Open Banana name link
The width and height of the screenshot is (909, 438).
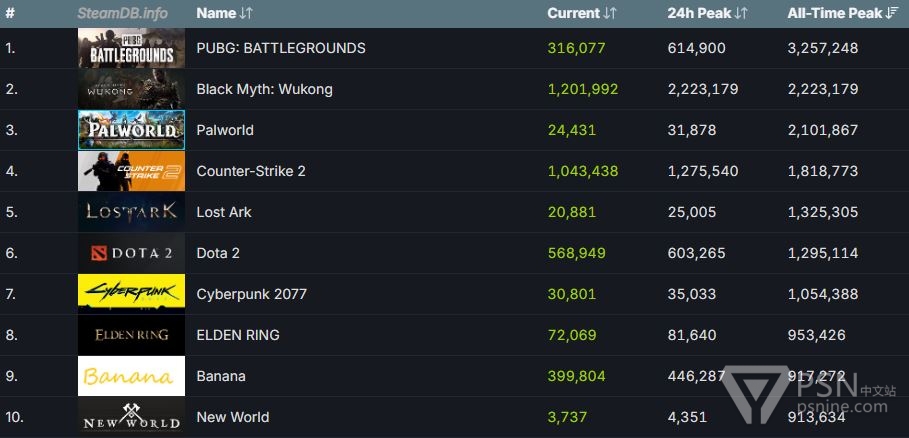(221, 376)
